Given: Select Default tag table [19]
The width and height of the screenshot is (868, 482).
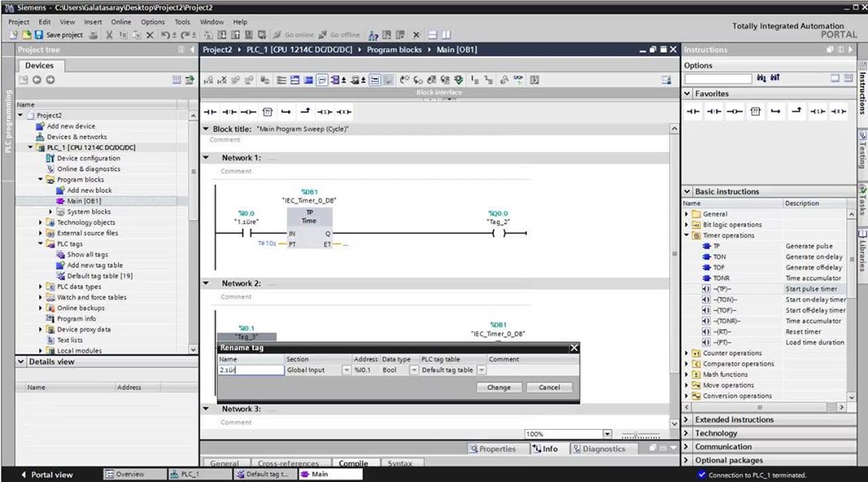Looking at the screenshot, I should pyautogui.click(x=100, y=276).
